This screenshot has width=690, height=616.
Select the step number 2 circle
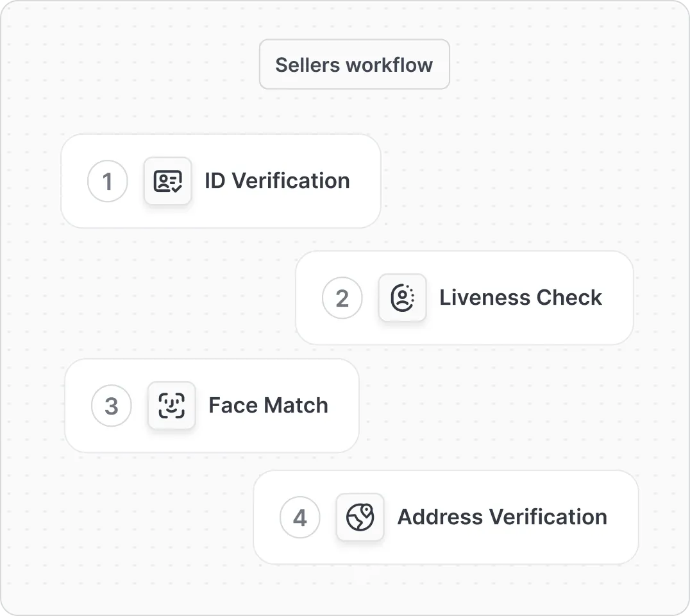[x=342, y=298]
